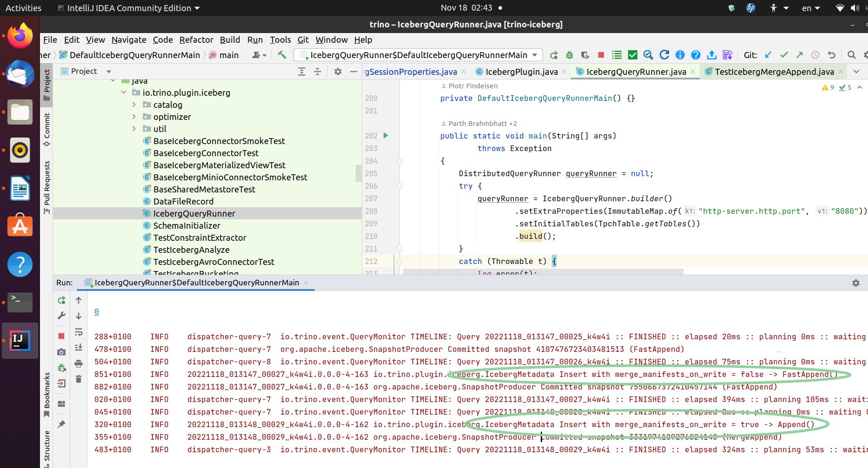Click the '0' link in console output
The width and height of the screenshot is (868, 468).
(x=96, y=312)
